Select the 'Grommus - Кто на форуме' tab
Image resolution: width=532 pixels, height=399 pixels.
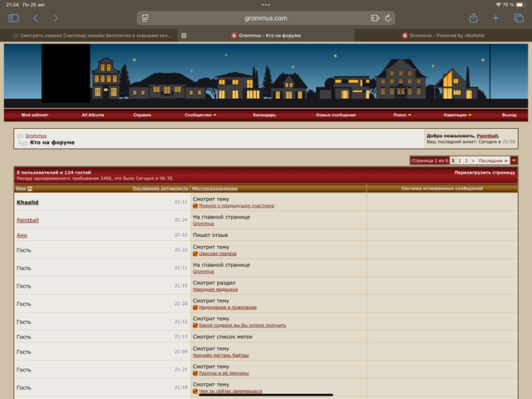point(266,35)
